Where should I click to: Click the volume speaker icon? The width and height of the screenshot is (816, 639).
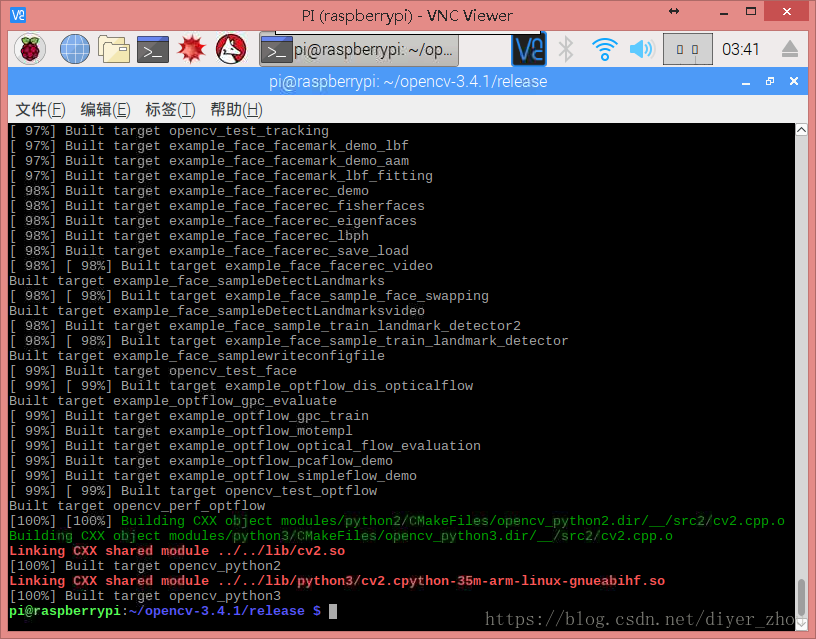pyautogui.click(x=642, y=49)
